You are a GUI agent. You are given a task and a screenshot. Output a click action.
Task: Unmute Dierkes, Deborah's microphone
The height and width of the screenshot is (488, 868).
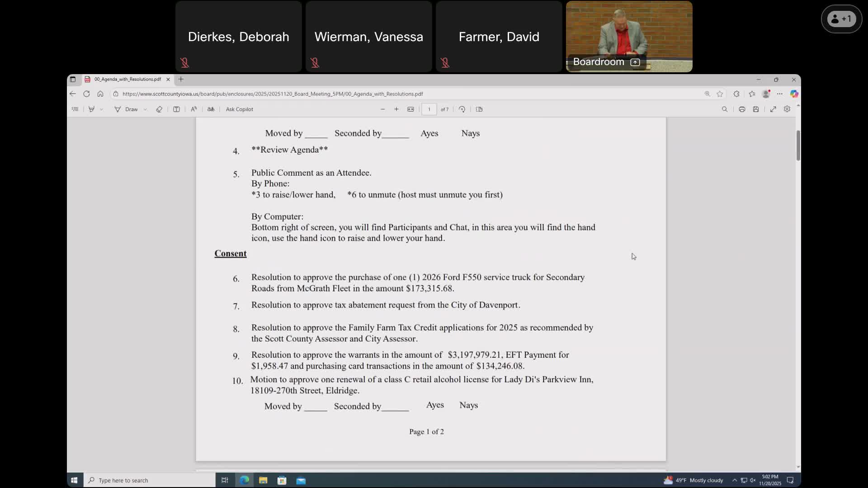(x=185, y=63)
